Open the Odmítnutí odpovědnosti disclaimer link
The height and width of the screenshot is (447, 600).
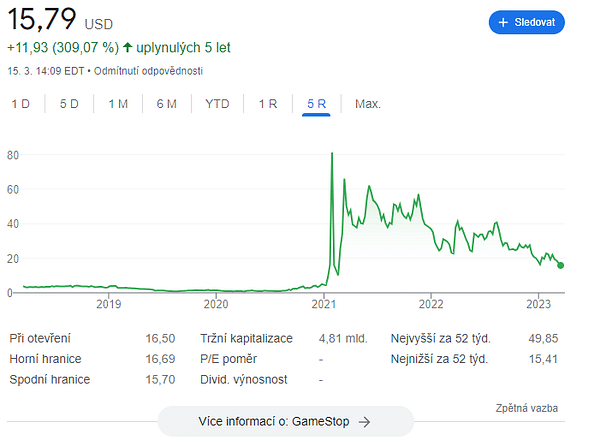tap(148, 71)
